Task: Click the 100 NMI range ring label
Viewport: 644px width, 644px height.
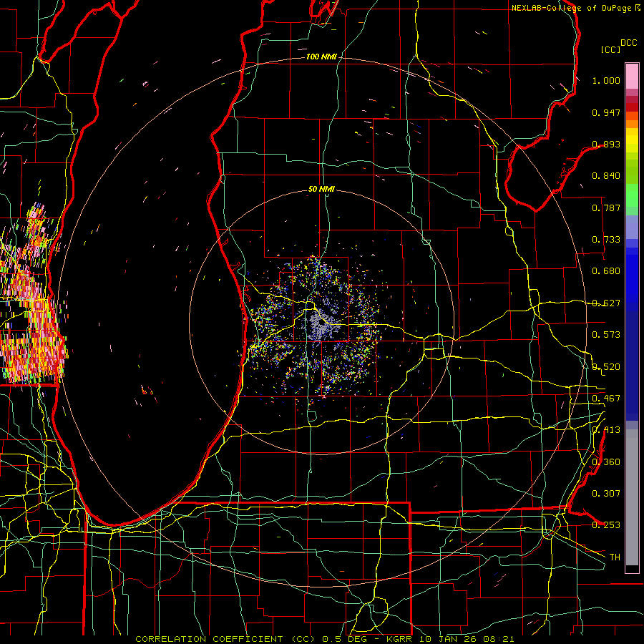Action: click(x=321, y=57)
